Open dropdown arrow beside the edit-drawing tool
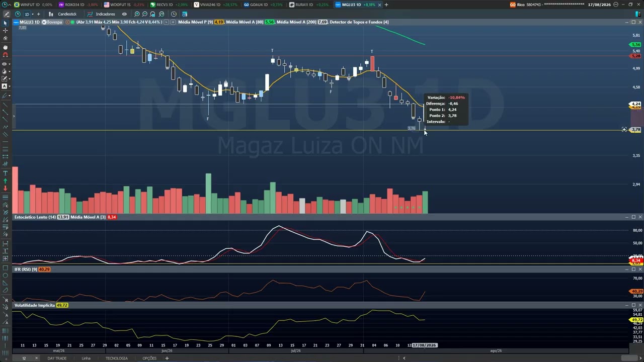644x362 pixels. (x=10, y=78)
